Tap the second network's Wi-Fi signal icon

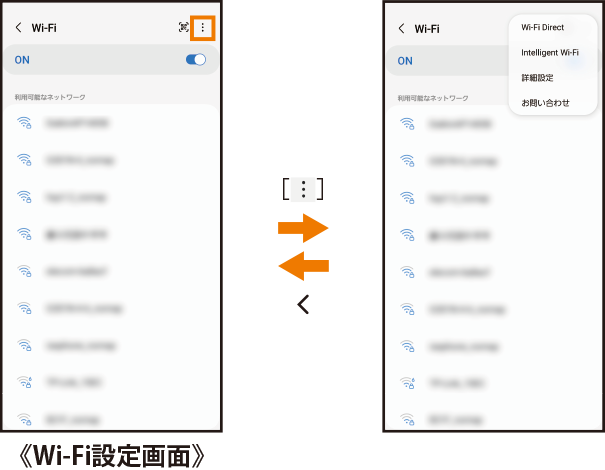tap(24, 160)
